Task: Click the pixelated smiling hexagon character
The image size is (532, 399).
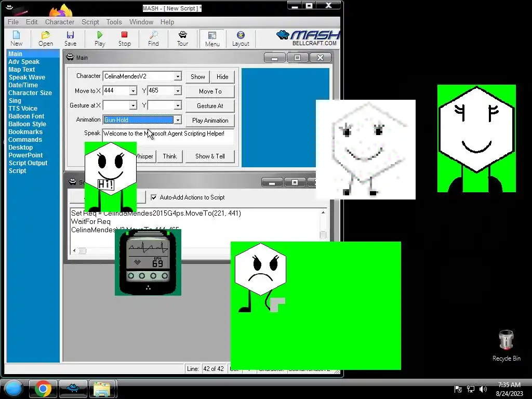Action: point(365,150)
